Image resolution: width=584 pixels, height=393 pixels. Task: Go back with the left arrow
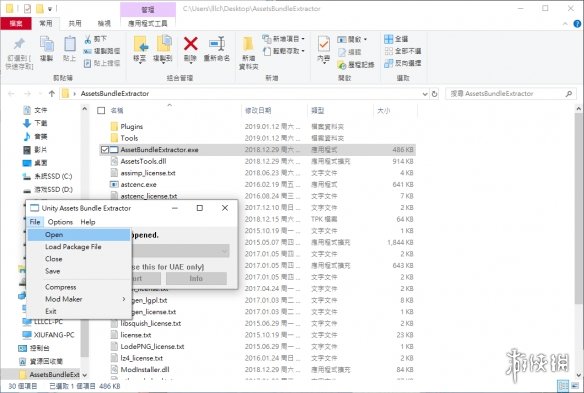click(x=11, y=94)
